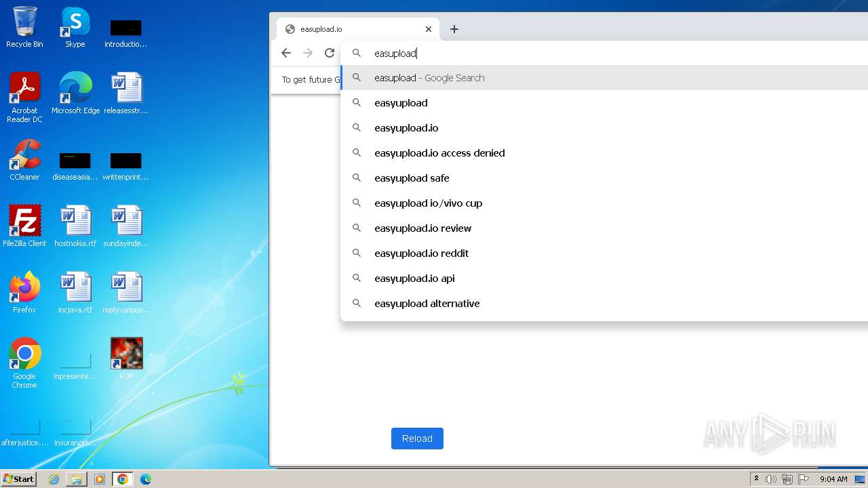Go back in Chrome
The width and height of the screenshot is (868, 488).
pyautogui.click(x=286, y=53)
